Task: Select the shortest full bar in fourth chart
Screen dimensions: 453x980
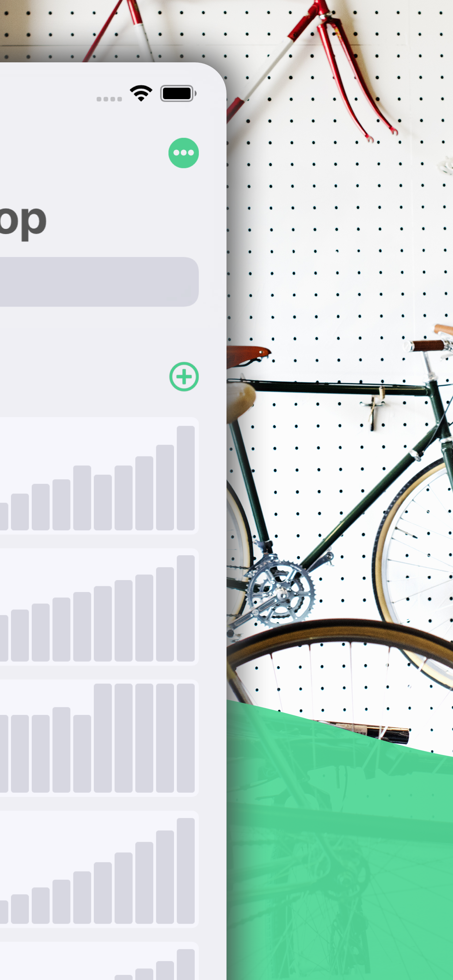Action: coord(20,909)
